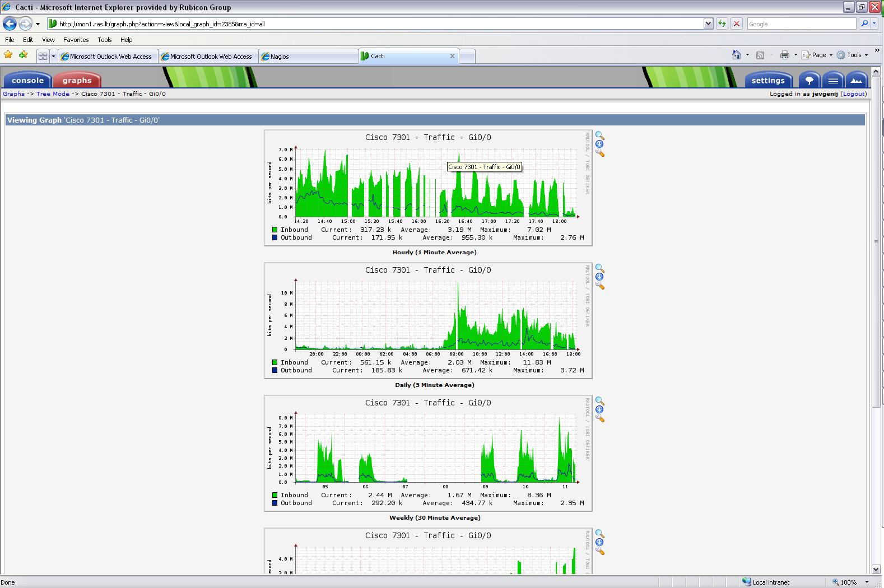Screen dimensions: 884x588
Task: Open the View menu
Action: [x=48, y=40]
